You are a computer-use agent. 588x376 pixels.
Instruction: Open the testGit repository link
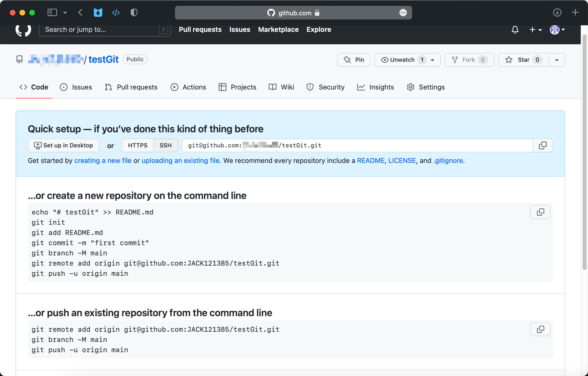click(x=104, y=59)
